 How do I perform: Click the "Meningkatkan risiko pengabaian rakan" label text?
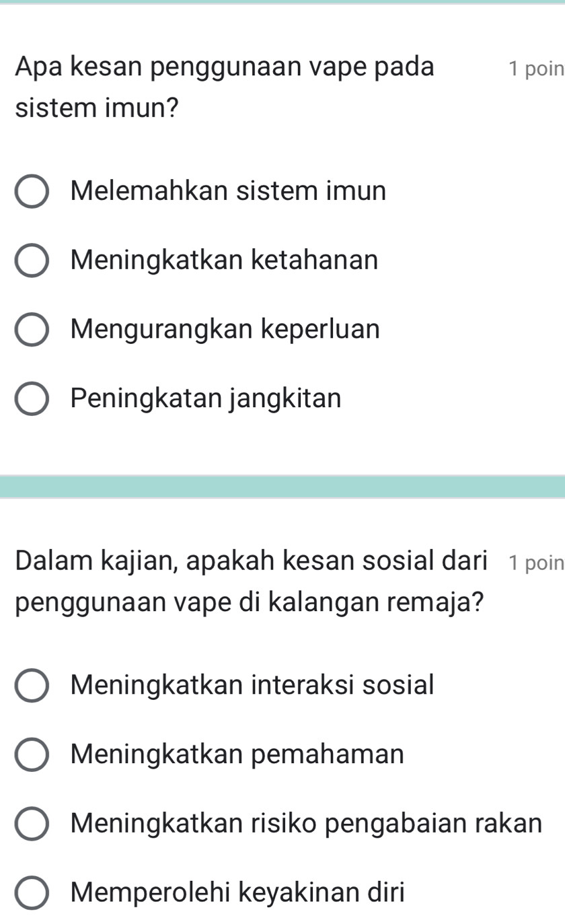pos(306,823)
